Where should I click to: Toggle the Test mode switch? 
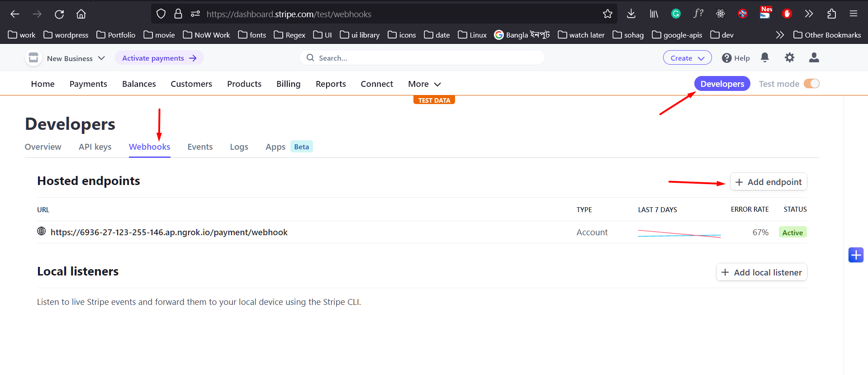point(811,84)
